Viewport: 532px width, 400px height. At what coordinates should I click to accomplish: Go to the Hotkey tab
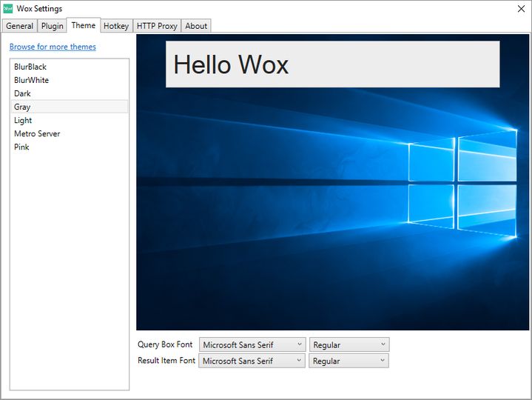tap(116, 26)
